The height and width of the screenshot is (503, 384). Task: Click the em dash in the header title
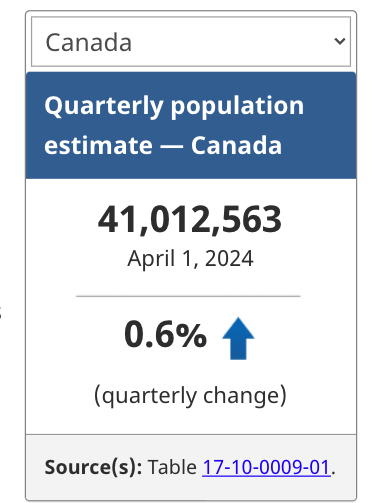(x=171, y=147)
